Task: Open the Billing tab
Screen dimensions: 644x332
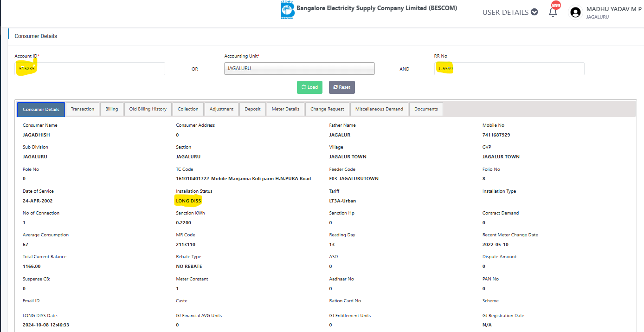Action: click(x=112, y=109)
